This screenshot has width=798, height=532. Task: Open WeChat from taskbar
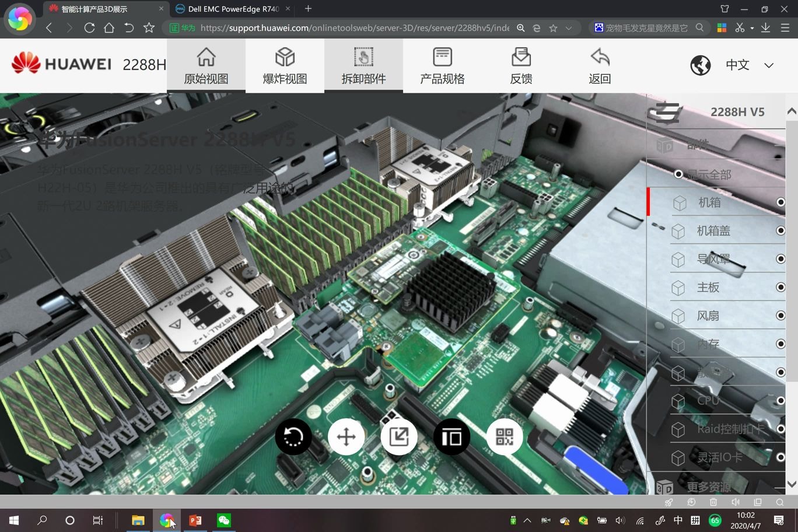pyautogui.click(x=224, y=520)
